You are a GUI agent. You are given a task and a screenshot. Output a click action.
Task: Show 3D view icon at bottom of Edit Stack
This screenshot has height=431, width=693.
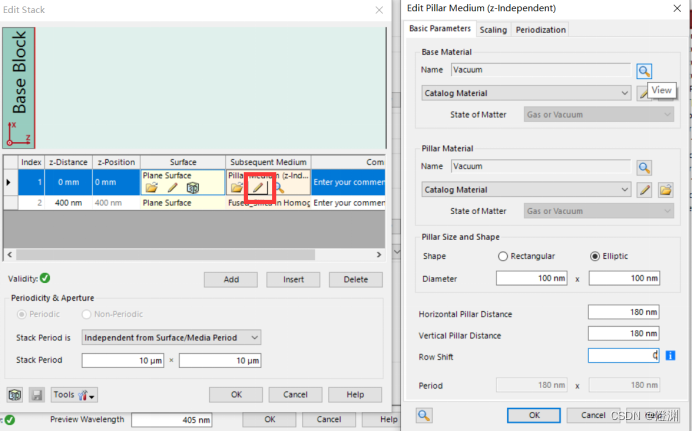click(15, 394)
